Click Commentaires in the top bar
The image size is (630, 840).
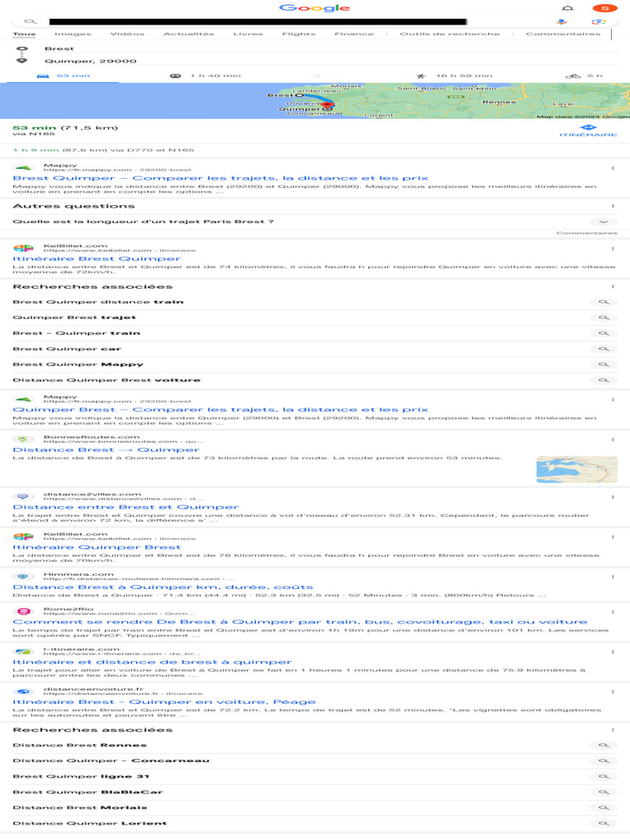[x=563, y=34]
